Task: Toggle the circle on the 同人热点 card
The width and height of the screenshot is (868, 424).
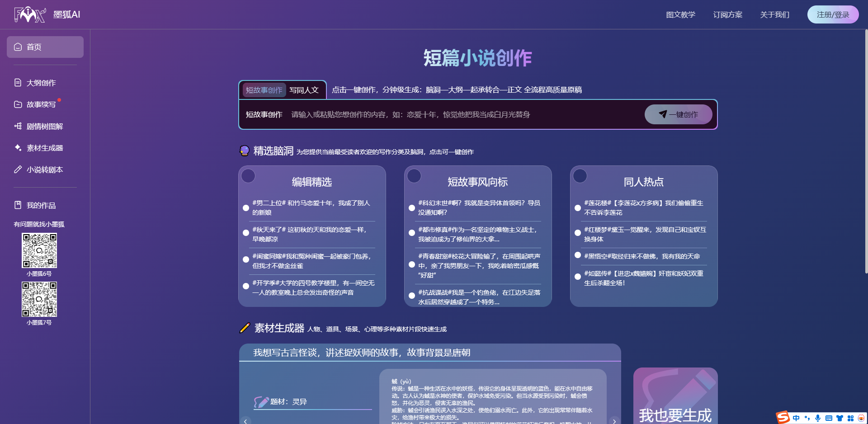Action: (580, 176)
